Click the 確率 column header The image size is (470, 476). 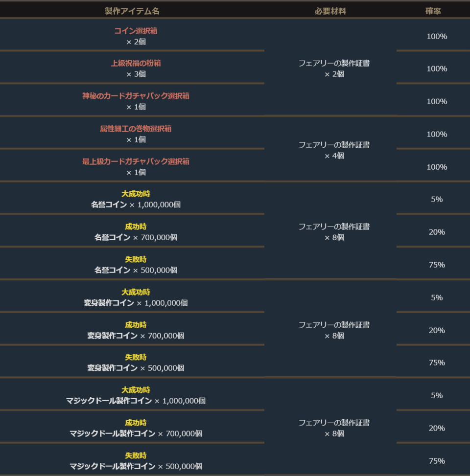click(x=433, y=11)
